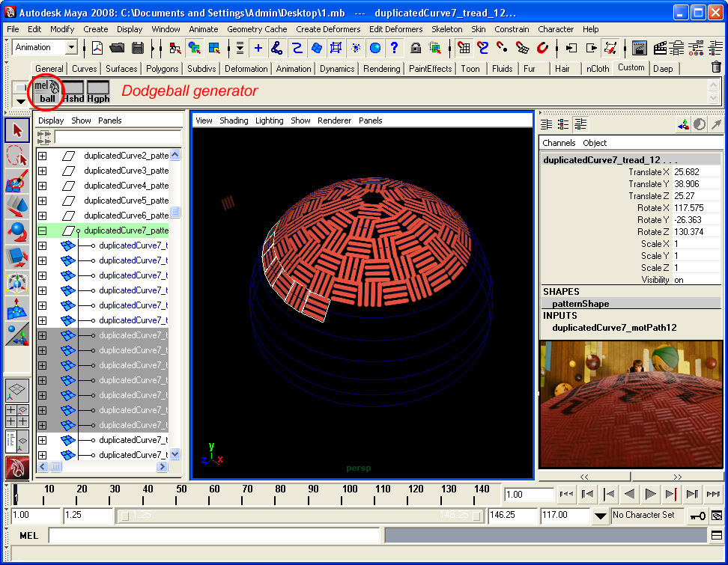Select the Lasso selection tool
Image resolution: width=728 pixels, height=565 pixels.
[x=17, y=156]
